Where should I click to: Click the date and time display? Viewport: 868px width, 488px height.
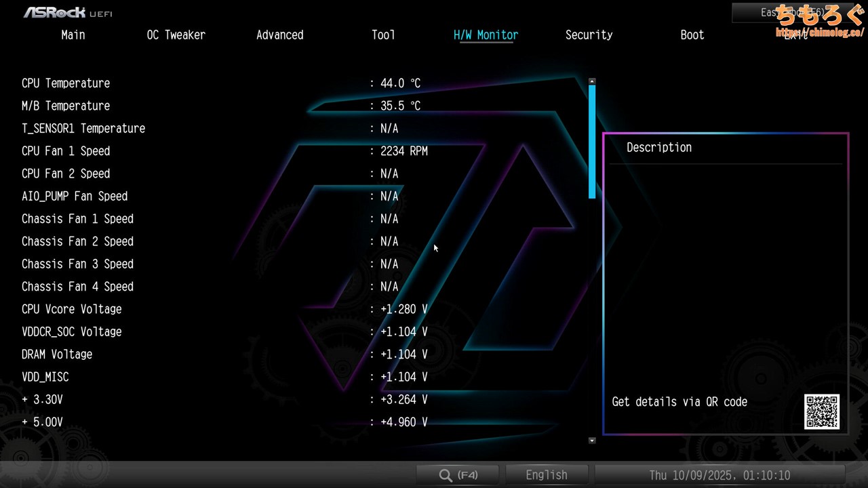click(719, 475)
